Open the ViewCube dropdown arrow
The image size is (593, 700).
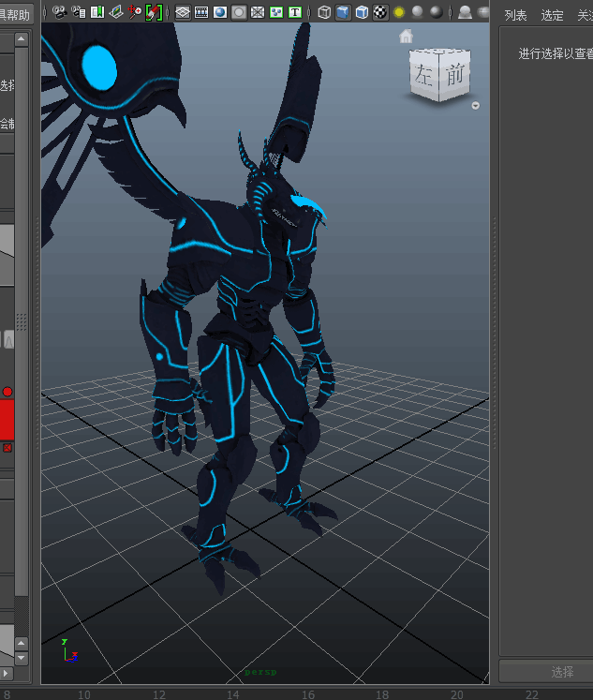pos(476,106)
